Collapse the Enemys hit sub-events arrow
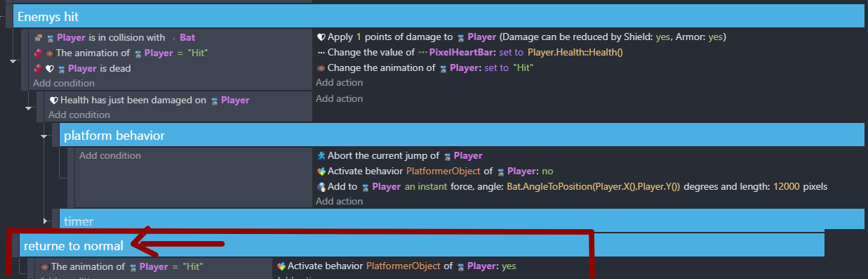This screenshot has width=868, height=279. [x=13, y=62]
